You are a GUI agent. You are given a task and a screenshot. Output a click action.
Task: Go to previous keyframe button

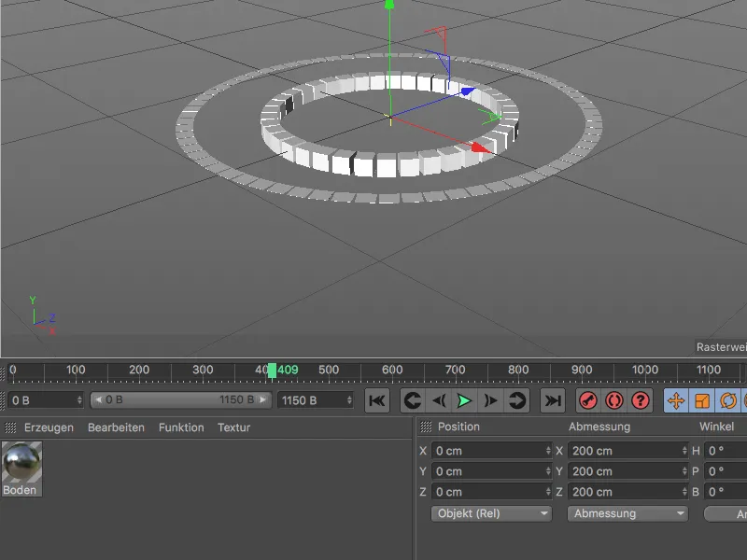(x=413, y=400)
